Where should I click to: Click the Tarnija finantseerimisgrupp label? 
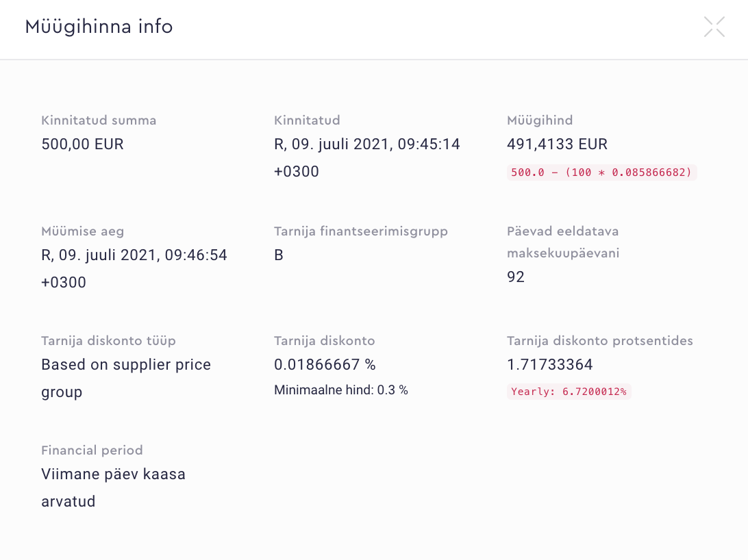[360, 231]
